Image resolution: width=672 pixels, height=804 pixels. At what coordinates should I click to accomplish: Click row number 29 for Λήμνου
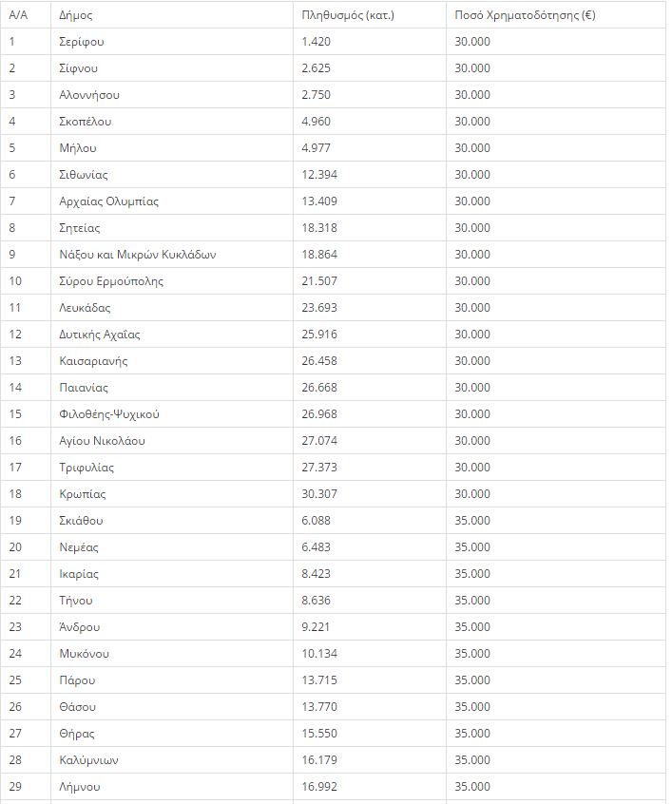point(15,787)
